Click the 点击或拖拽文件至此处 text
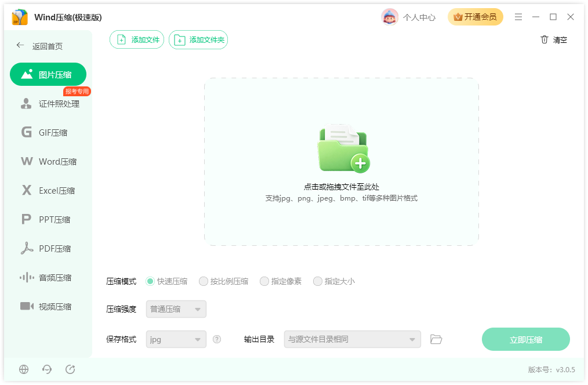588x385 pixels. click(x=341, y=187)
